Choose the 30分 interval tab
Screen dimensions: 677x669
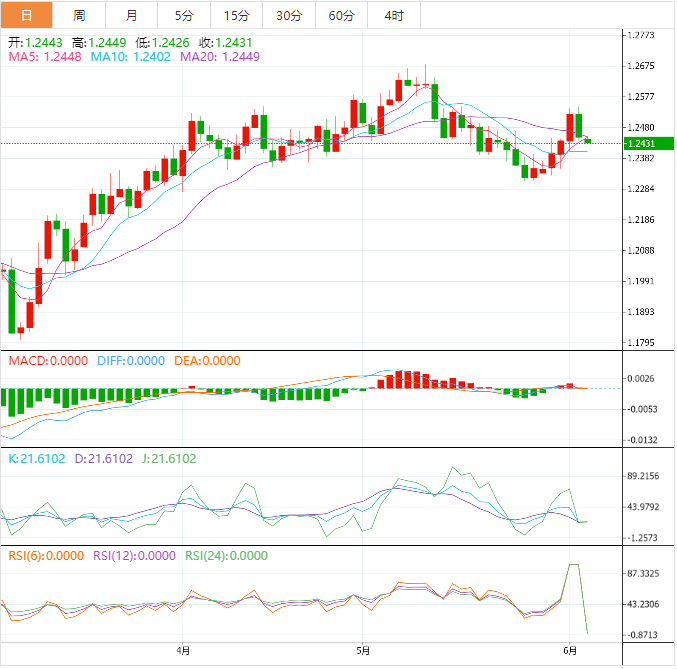click(289, 15)
